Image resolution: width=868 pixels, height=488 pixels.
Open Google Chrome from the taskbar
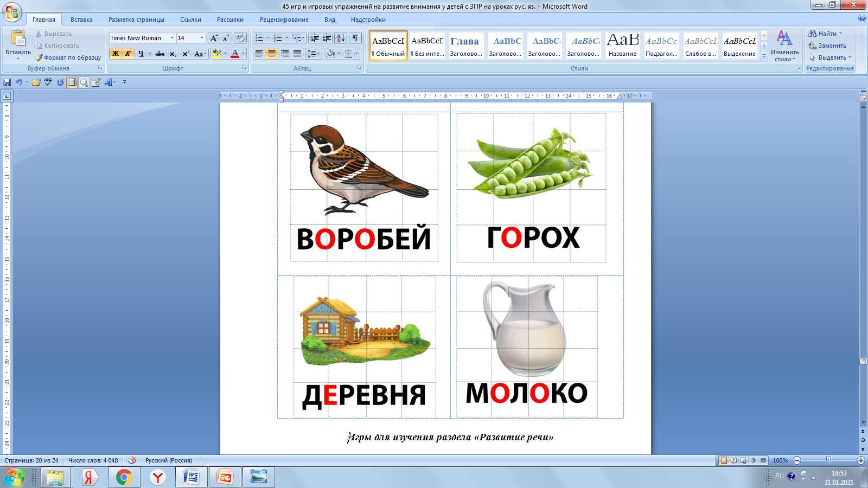[124, 478]
